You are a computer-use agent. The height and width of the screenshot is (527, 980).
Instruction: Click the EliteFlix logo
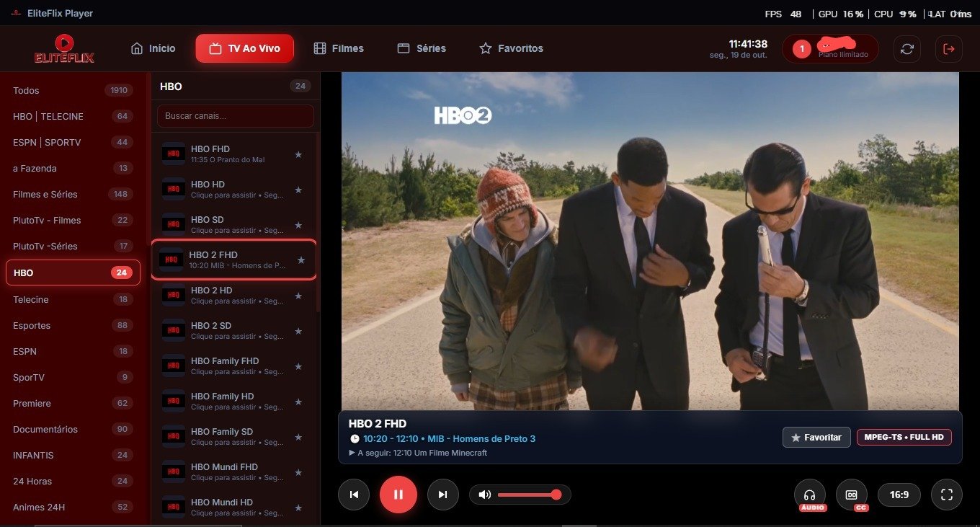(64, 49)
